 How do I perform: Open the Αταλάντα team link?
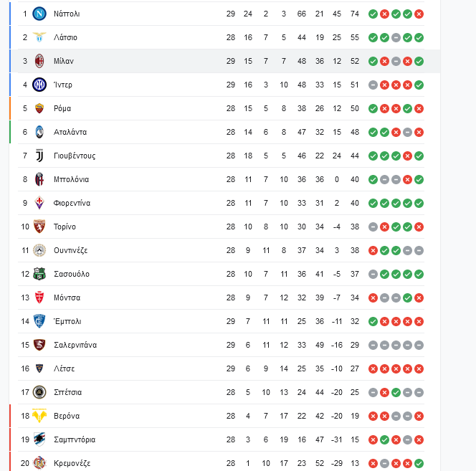pos(70,132)
